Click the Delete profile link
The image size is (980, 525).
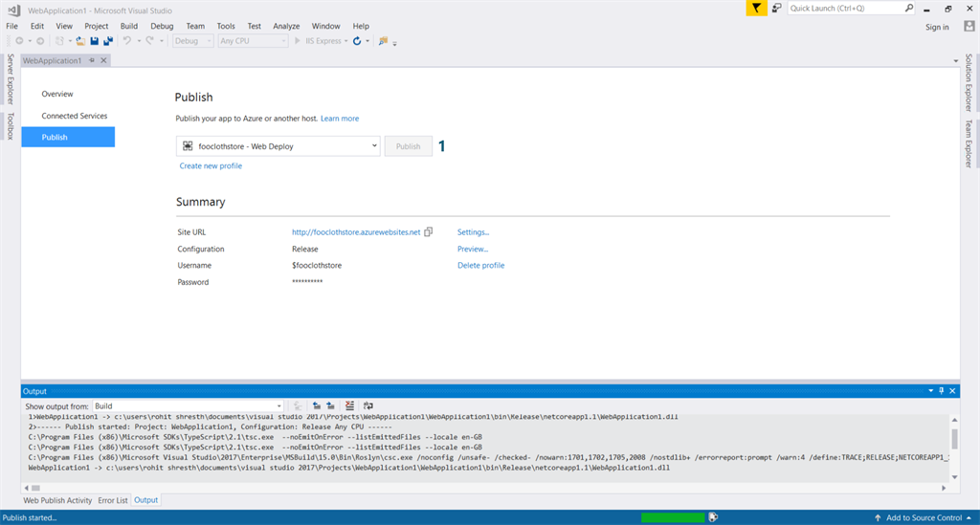480,265
